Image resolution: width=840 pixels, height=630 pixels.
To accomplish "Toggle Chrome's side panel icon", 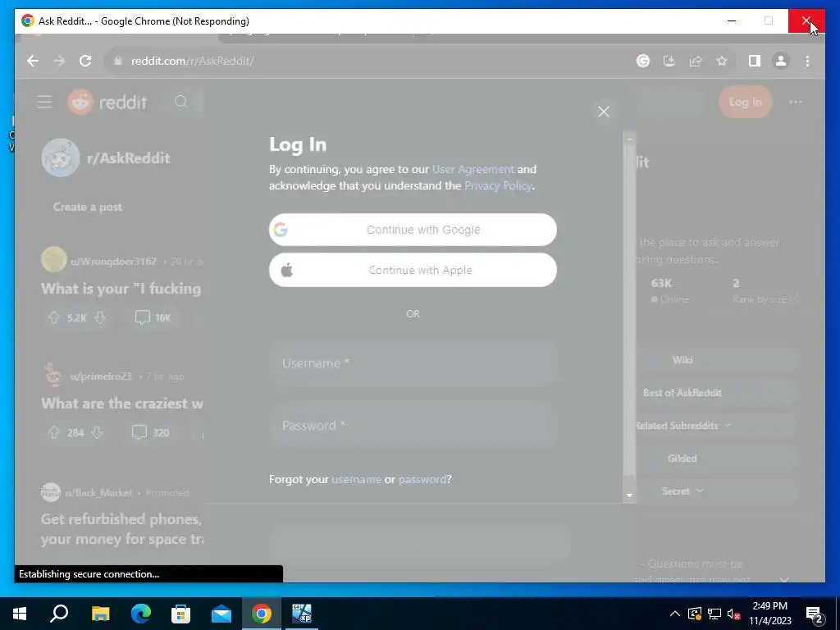I will (755, 61).
